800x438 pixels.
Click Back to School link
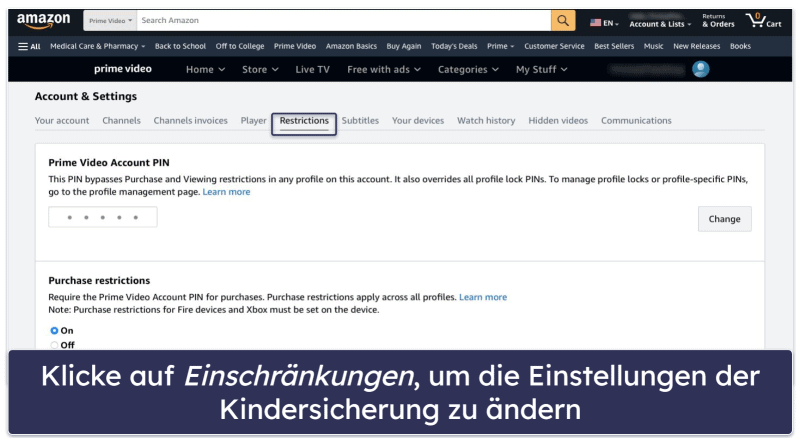click(x=180, y=46)
